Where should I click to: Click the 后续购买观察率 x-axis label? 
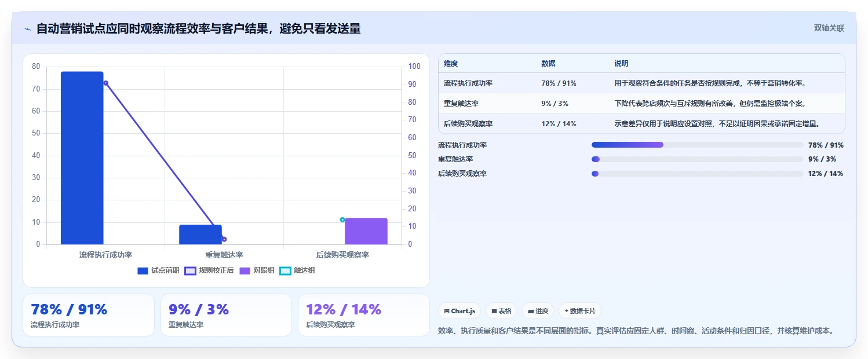pos(342,255)
